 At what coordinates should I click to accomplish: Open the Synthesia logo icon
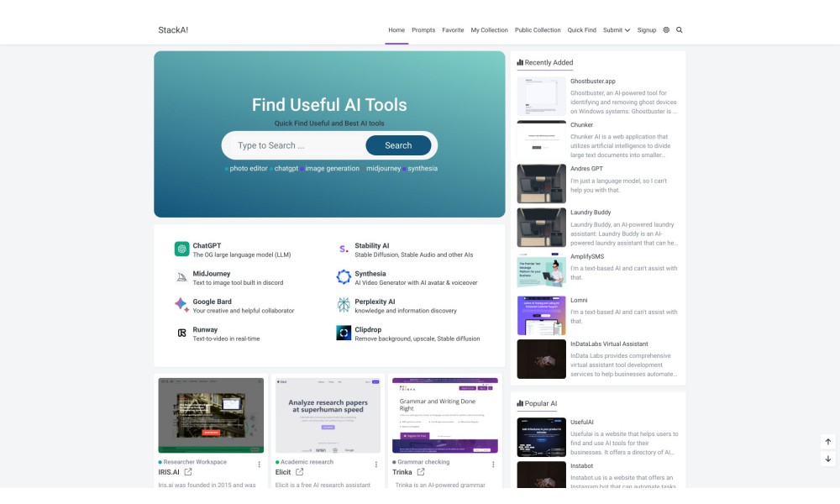[344, 277]
